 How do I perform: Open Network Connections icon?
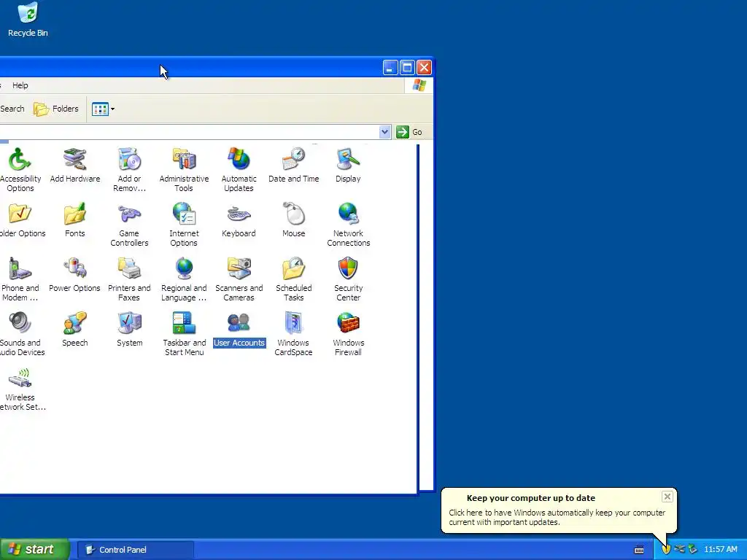[x=348, y=225]
